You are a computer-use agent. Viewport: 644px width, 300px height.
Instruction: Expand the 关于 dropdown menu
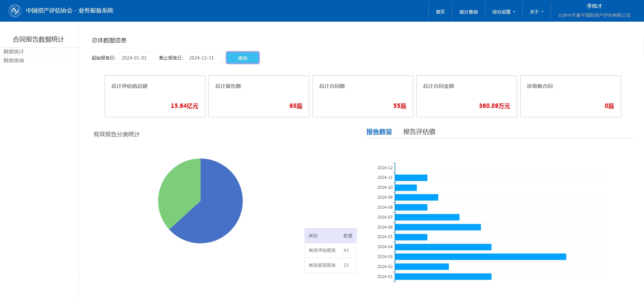click(536, 12)
